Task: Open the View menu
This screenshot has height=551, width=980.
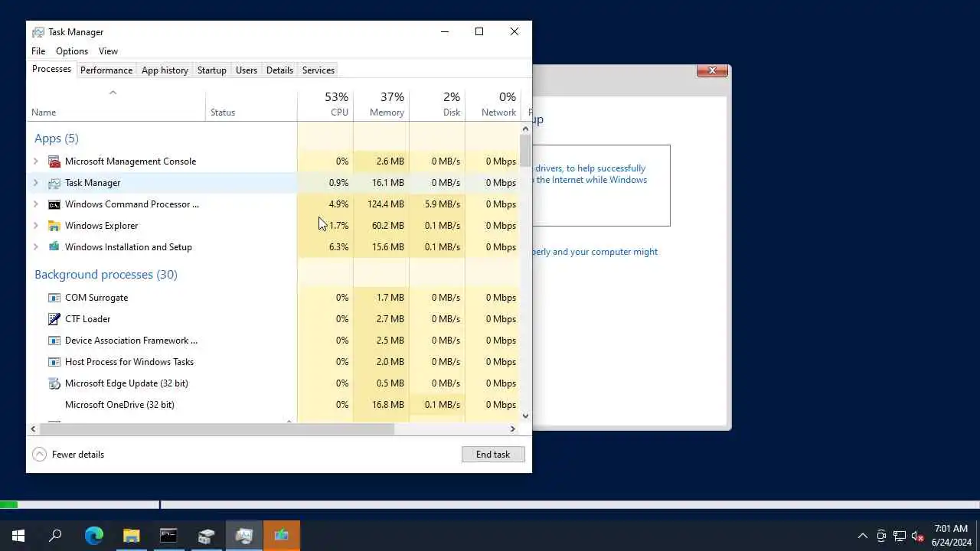Action: [x=108, y=51]
